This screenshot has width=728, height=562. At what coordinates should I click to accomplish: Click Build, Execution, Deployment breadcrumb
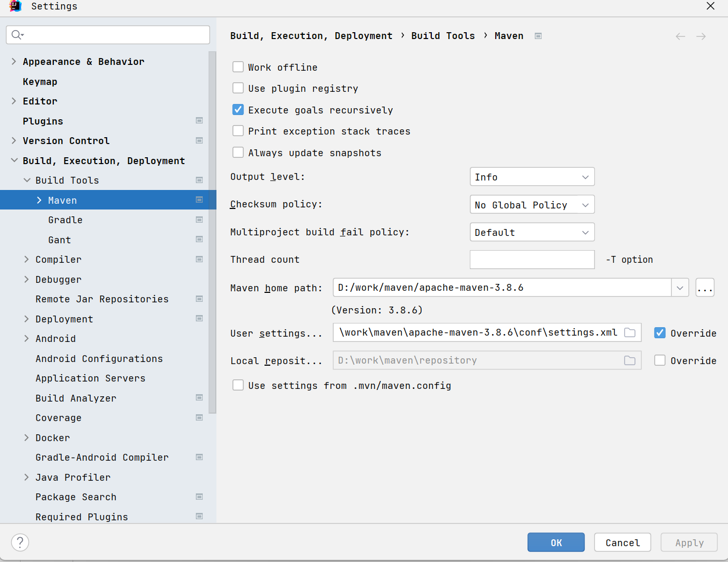pyautogui.click(x=311, y=35)
